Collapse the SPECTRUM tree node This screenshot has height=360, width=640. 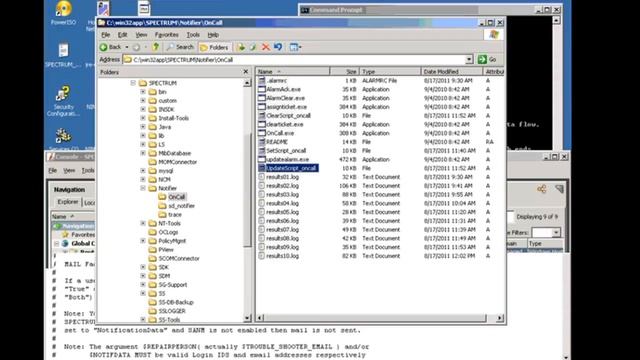133,83
